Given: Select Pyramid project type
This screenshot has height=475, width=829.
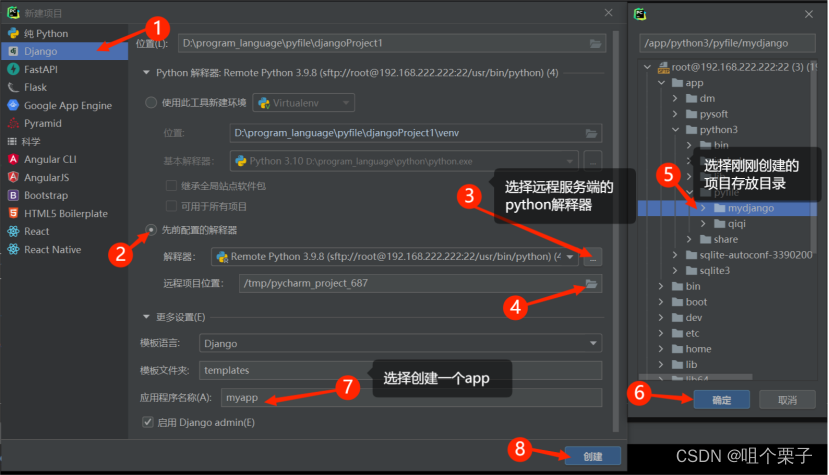Looking at the screenshot, I should pyautogui.click(x=65, y=123).
